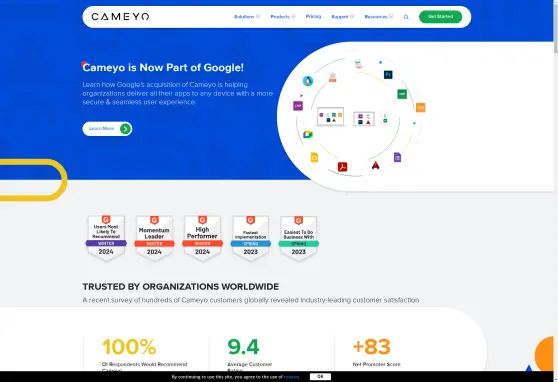Click the High Performer Winter 2024 badge
This screenshot has width=558, height=382.
pyautogui.click(x=202, y=238)
